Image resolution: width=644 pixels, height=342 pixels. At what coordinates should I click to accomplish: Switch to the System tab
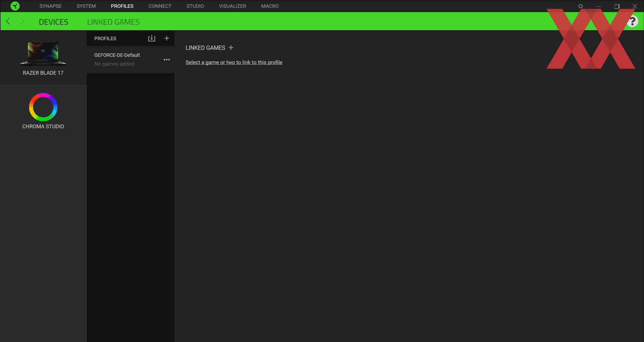(86, 6)
